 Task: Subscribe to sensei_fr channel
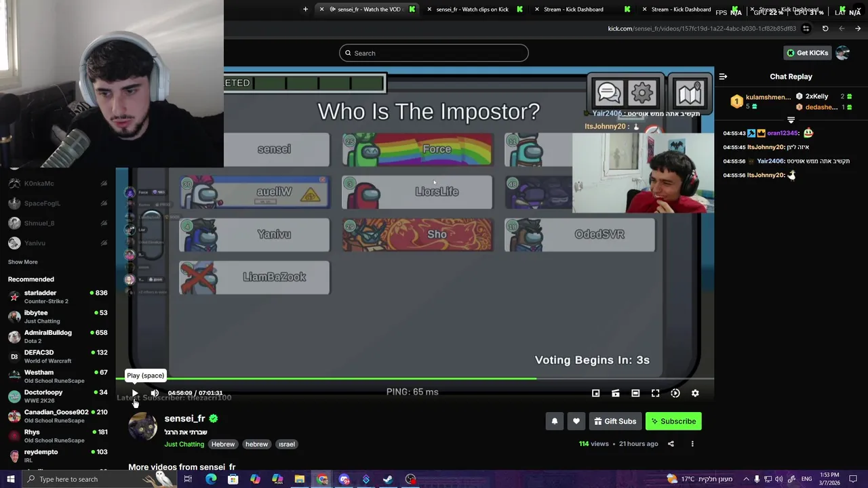point(673,421)
